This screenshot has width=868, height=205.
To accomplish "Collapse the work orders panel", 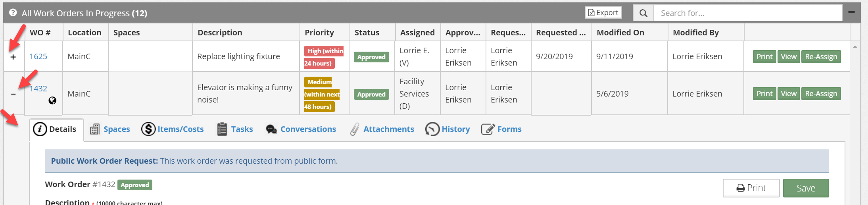I will coord(851,12).
